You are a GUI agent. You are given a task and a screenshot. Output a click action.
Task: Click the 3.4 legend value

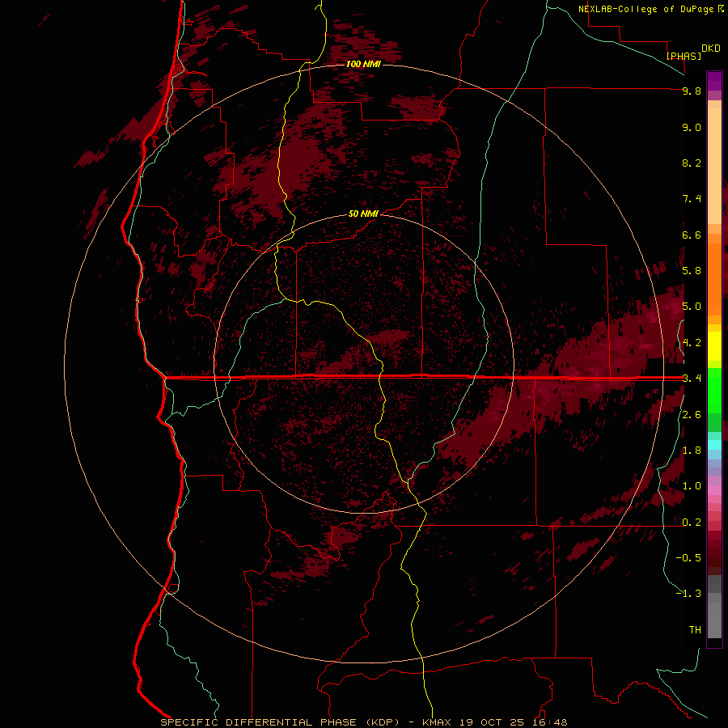point(692,379)
